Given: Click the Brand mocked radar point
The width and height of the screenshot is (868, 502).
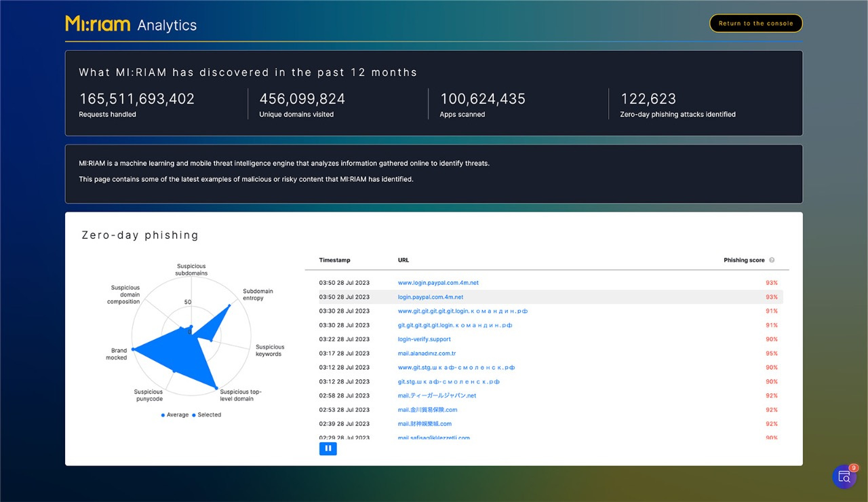Looking at the screenshot, I should click(133, 349).
